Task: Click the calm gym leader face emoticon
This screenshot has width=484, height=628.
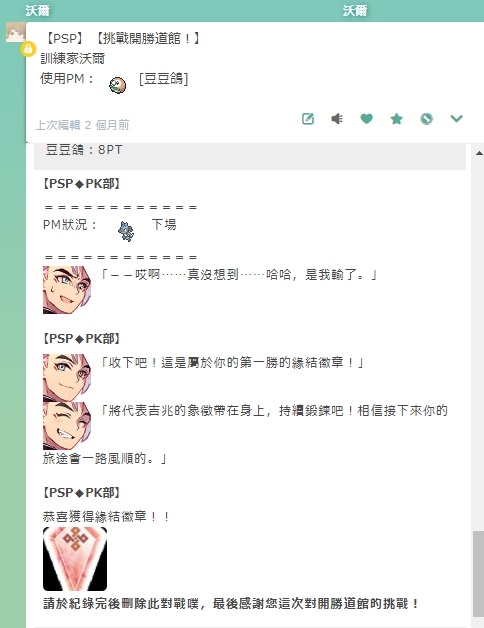Action: coord(67,378)
